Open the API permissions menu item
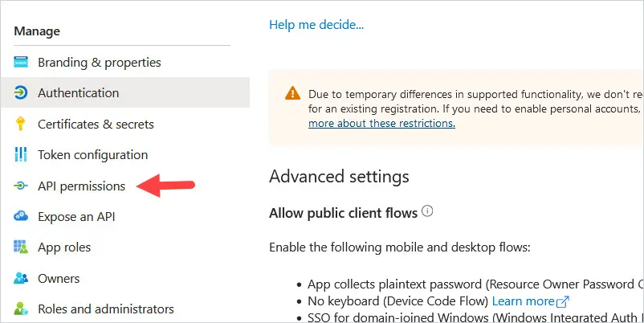Screen dimensions: 644x323 point(81,186)
